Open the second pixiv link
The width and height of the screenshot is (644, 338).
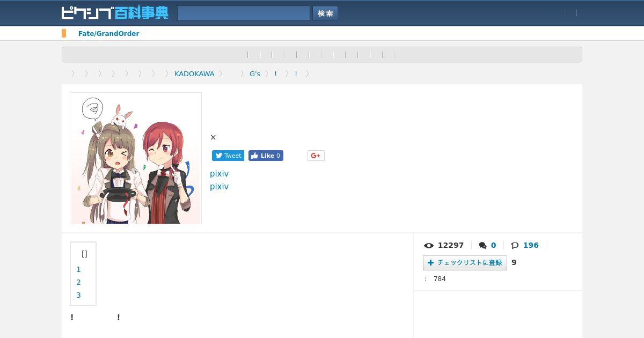pos(219,187)
